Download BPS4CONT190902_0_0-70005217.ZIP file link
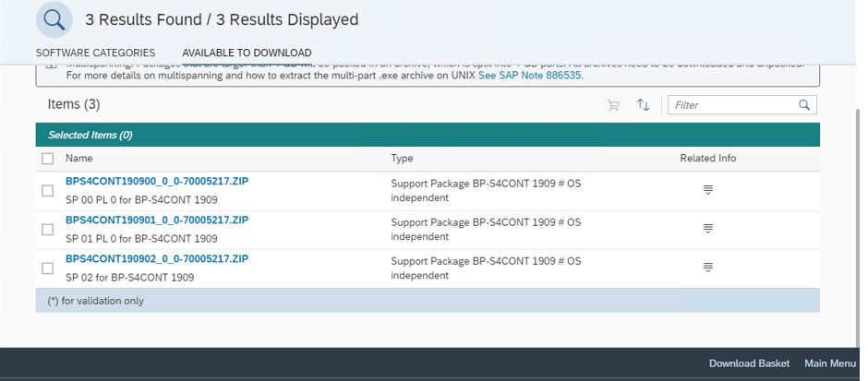 coord(157,259)
